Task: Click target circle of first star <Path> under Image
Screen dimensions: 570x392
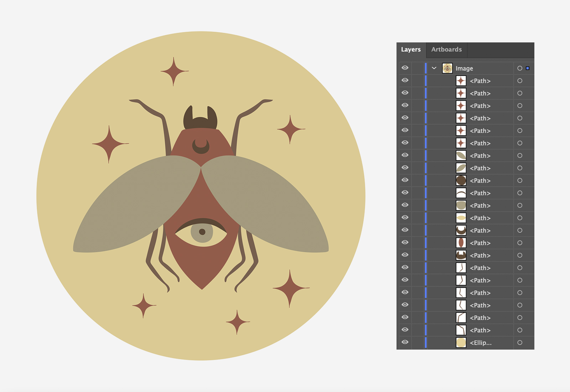Action: [x=520, y=81]
